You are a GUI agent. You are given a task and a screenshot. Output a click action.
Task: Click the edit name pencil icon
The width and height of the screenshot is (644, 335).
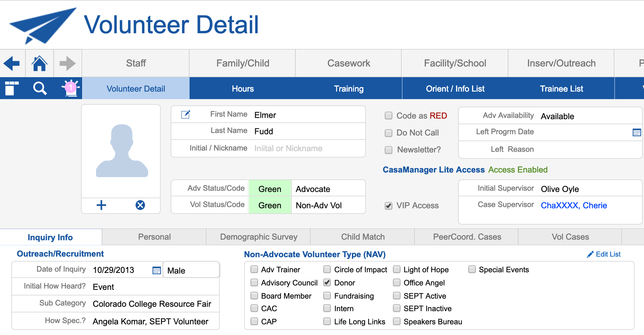(185, 114)
